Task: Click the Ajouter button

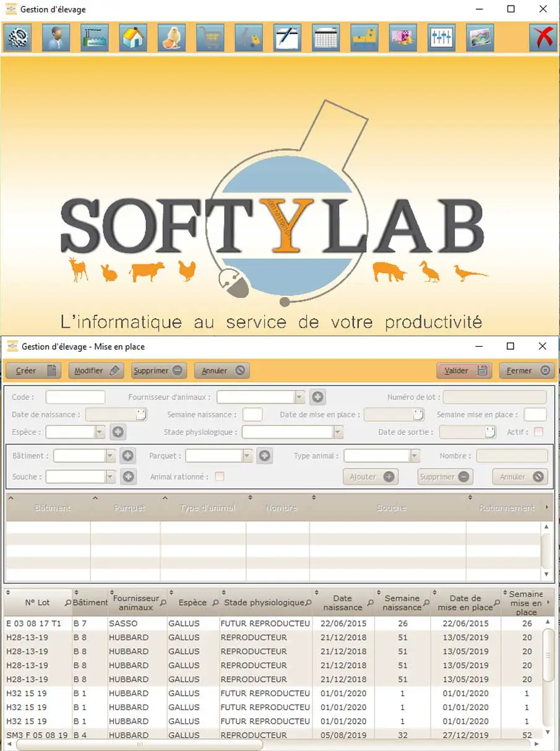Action: [371, 477]
